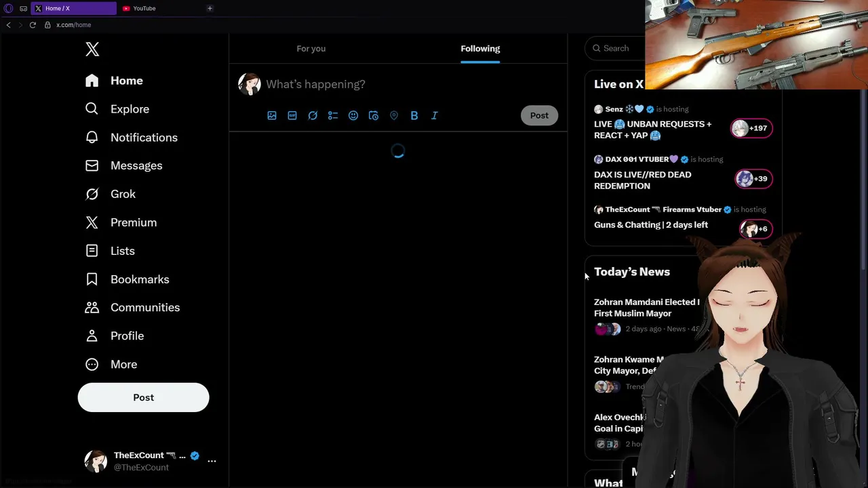Click the Today's News heading
Viewport: 868px width, 488px height.
click(x=632, y=272)
